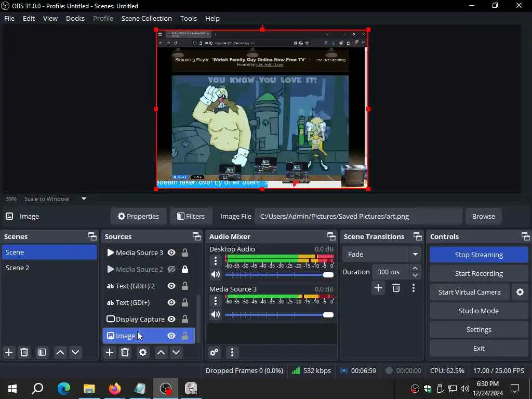Screen dimensions: 532x399
Task: Click Stop Streaming button
Action: click(478, 255)
